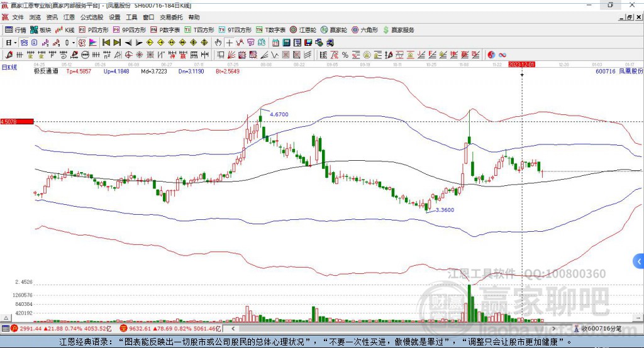Click the red-blue yin-yang icon
644x348 pixels.
(x=491, y=55)
